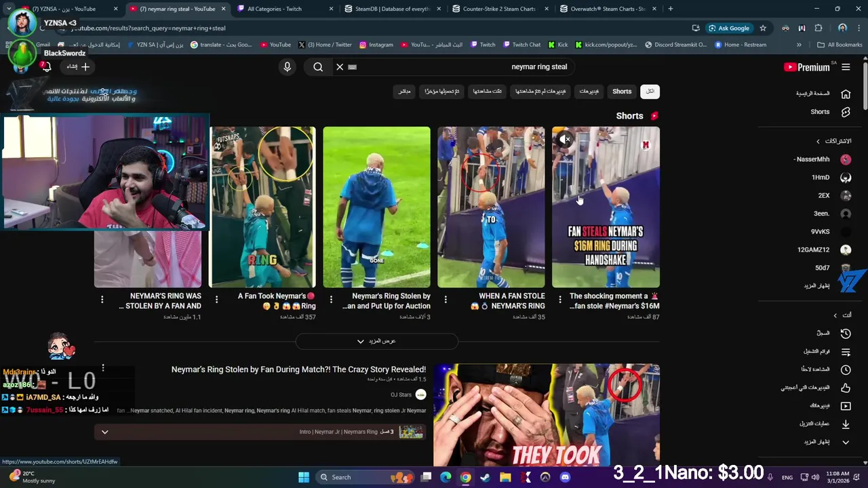This screenshot has height=488, width=868.
Task: Open the History clock-arrow icon in sidebar
Action: pyautogui.click(x=846, y=333)
